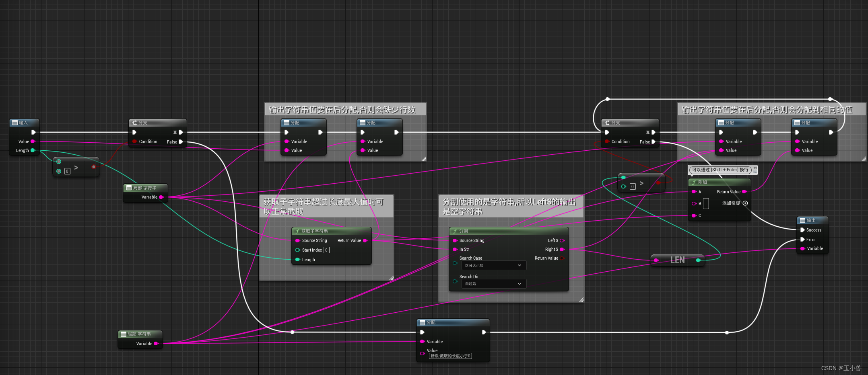Select the first 分支 branch node icon beside 输入
This screenshot has height=375, width=868.
pos(134,123)
